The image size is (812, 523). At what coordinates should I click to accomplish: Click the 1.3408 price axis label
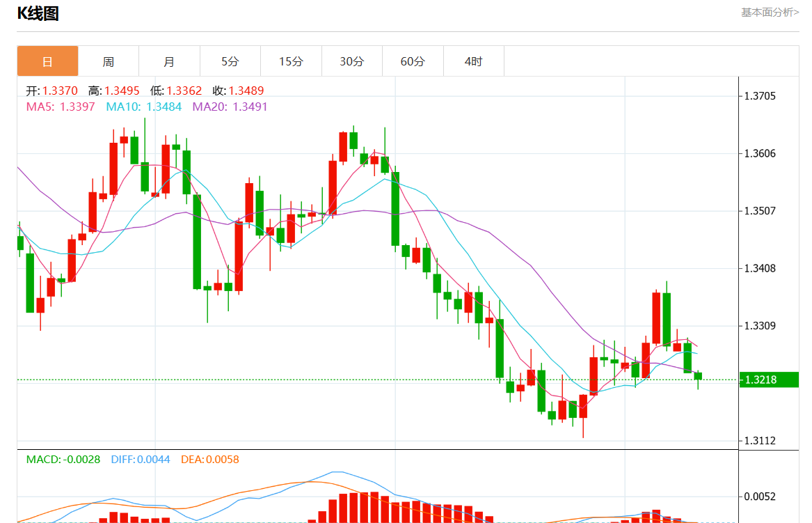click(x=760, y=269)
